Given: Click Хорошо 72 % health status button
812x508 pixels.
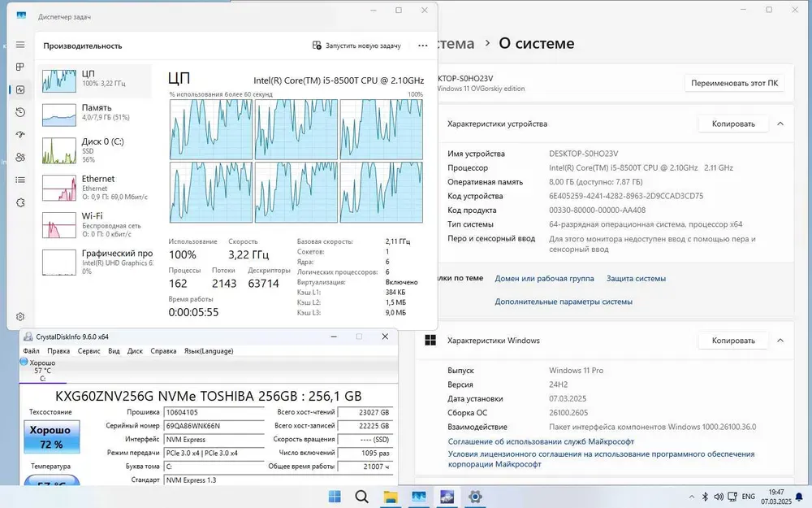Looking at the screenshot, I should [x=52, y=436].
